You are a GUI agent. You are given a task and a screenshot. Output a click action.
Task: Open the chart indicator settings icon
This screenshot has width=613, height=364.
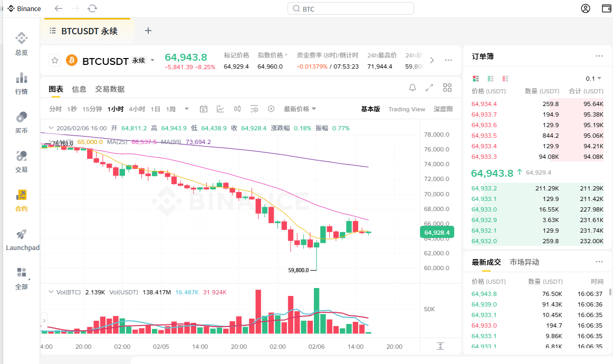click(x=254, y=109)
